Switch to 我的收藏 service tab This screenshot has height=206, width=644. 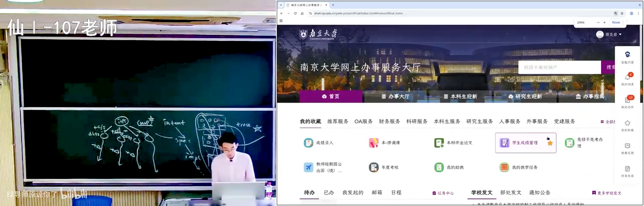pos(310,122)
